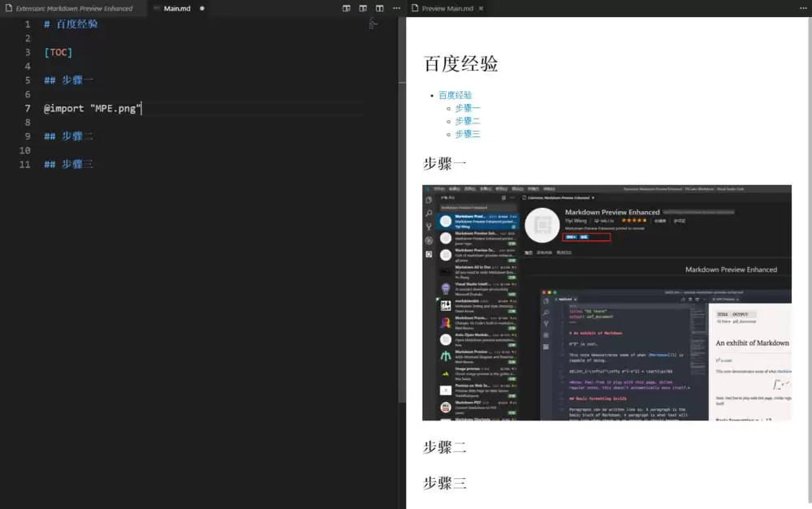Open the ellipsis menu at top right corner

[x=803, y=8]
